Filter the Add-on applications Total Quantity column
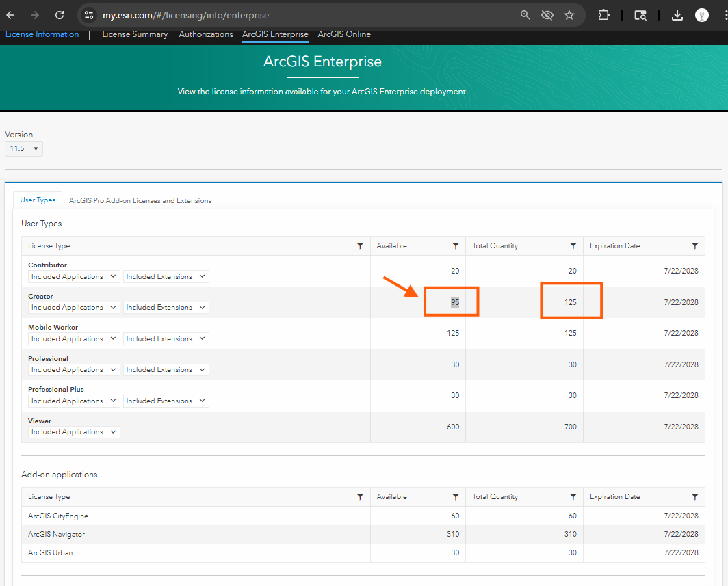Screen dimensions: 728x586 click(573, 497)
